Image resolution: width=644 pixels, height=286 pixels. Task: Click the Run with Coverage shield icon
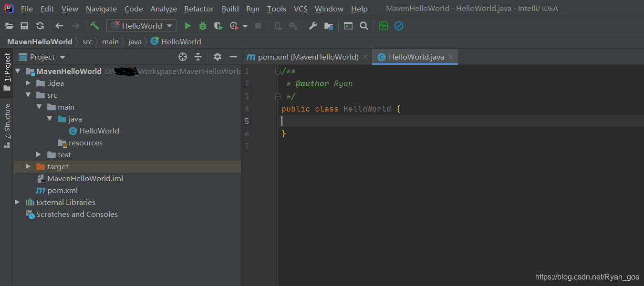pos(218,26)
